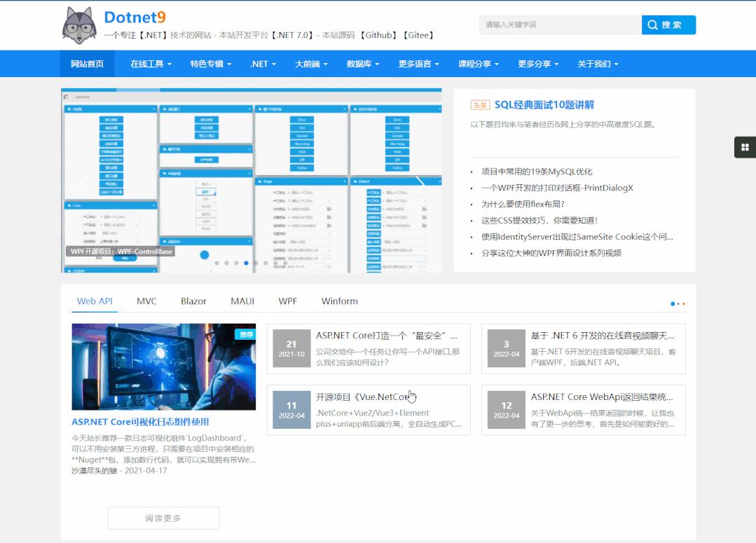
Task: Click the 推荐 badge on thumbnail
Action: (x=245, y=334)
